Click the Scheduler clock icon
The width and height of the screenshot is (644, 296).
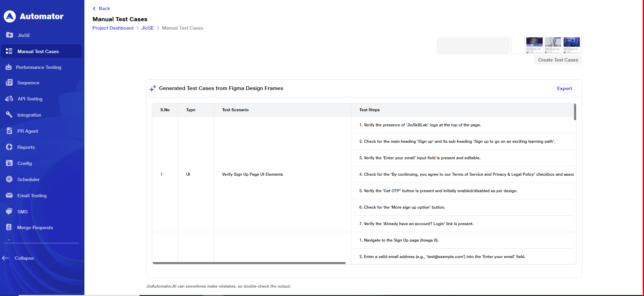[9, 179]
